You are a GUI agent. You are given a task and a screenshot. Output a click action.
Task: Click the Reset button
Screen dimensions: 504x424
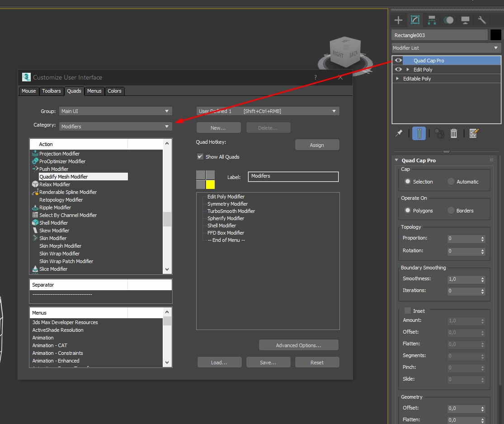click(317, 362)
